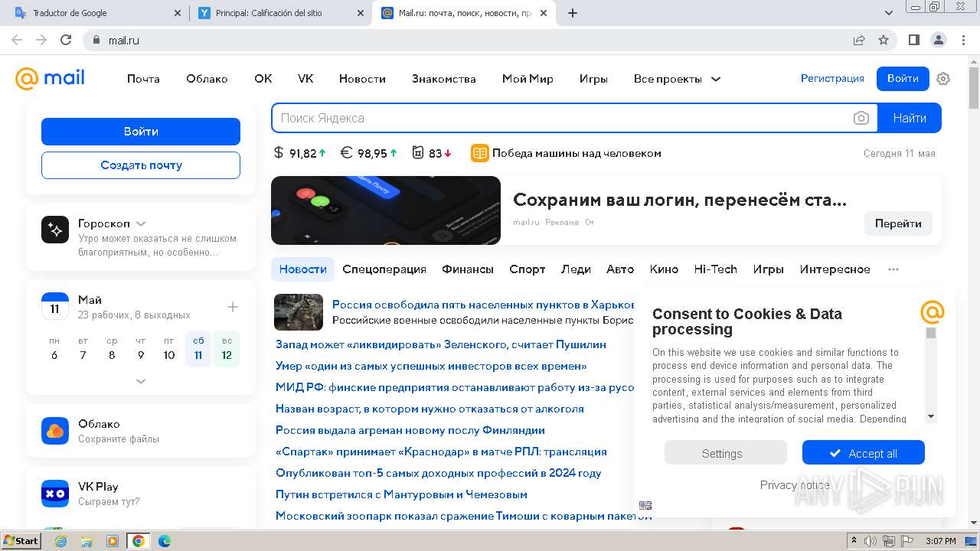Image resolution: width=980 pixels, height=551 pixels.
Task: Open ad banner image thumbnail
Action: pyautogui.click(x=386, y=210)
